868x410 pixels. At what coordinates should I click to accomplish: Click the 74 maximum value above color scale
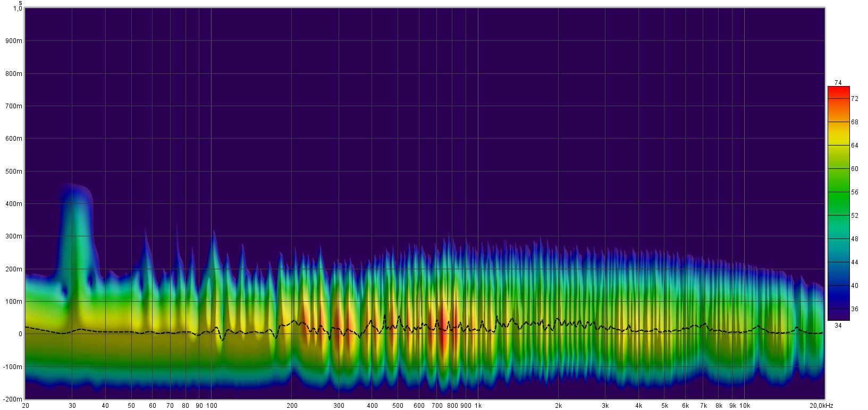(x=838, y=82)
